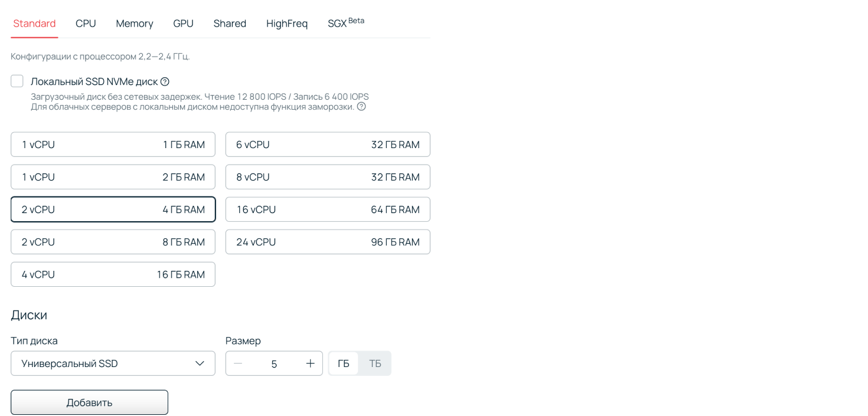Screen dimensions: 868x416
Task: Switch to the Memory tab
Action: pos(134,24)
